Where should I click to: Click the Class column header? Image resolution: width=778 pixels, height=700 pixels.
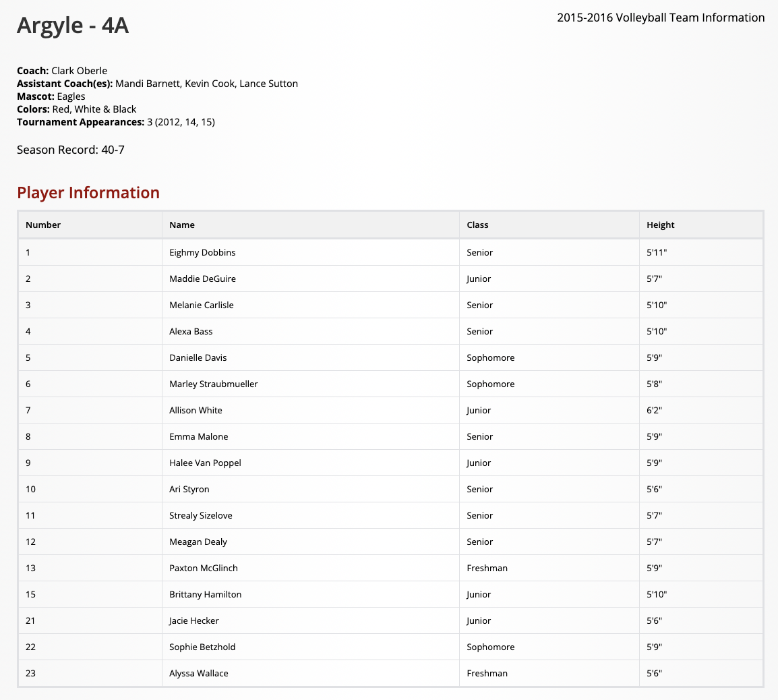[x=477, y=225]
